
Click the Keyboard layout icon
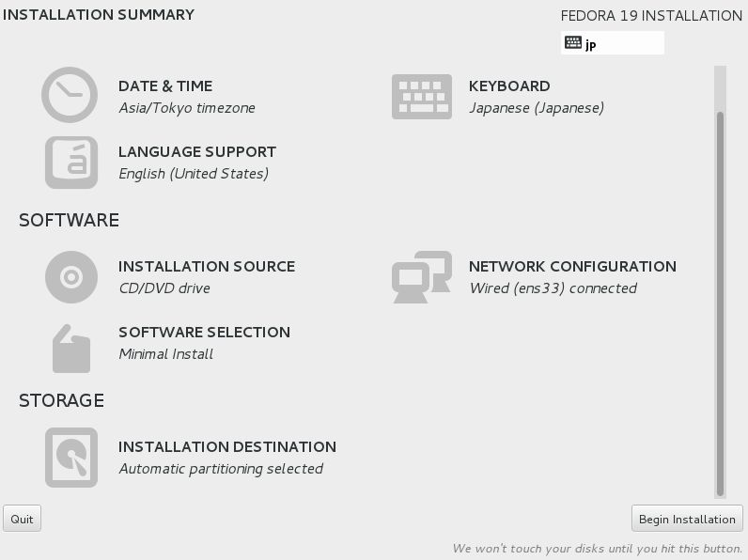pos(422,97)
